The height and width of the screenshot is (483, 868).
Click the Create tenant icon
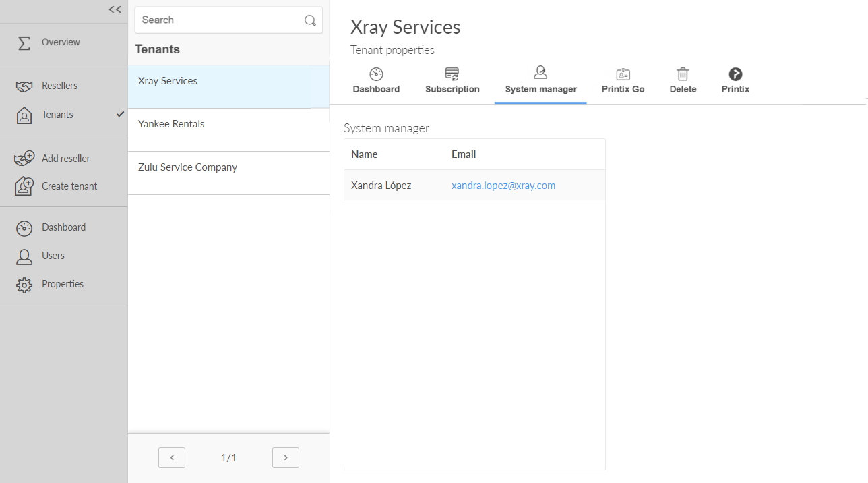[x=24, y=186]
